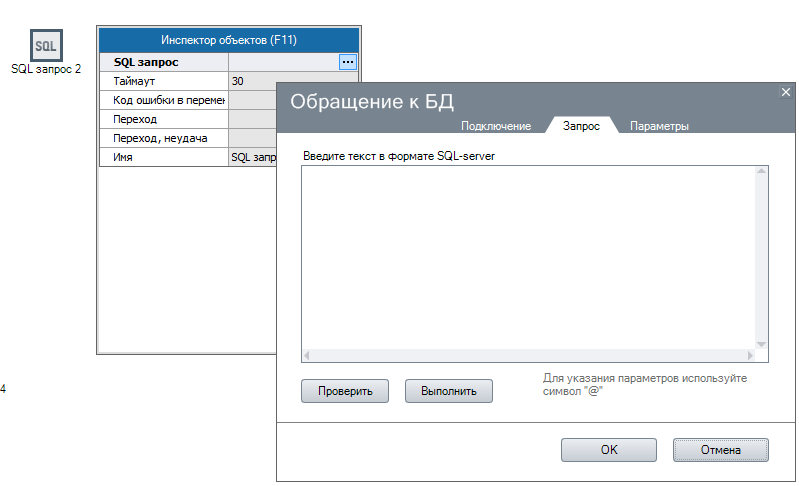799x486 pixels.
Task: Confirm dialog with OK button
Action: (608, 450)
